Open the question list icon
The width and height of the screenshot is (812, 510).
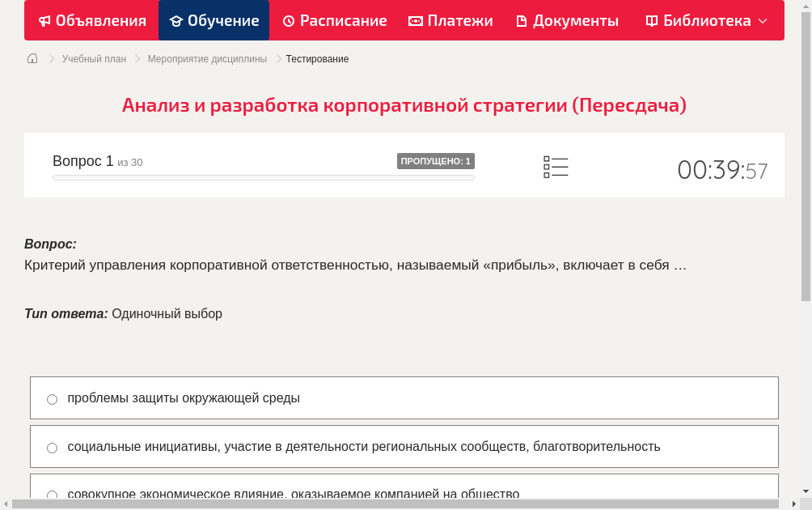[x=556, y=167]
